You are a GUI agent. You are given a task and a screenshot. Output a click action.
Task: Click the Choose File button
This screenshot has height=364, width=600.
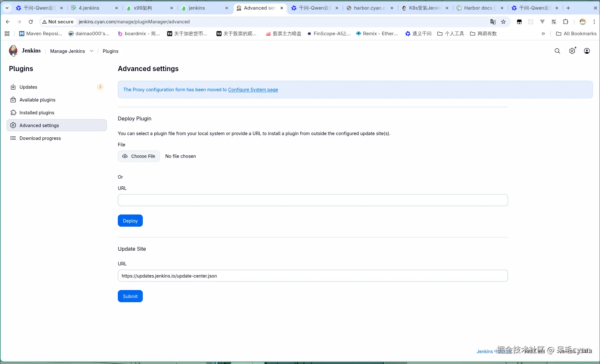[x=139, y=156]
